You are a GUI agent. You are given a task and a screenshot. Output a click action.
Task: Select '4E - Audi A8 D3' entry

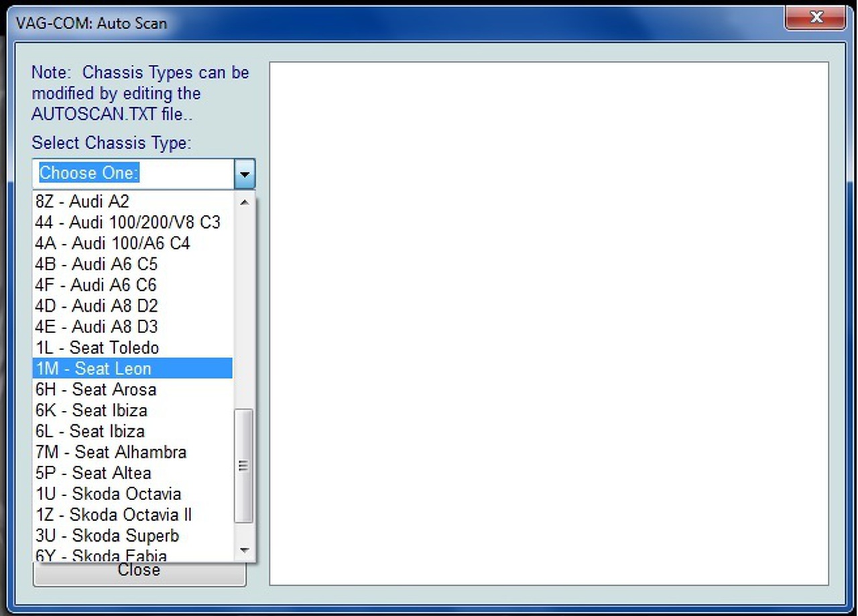(133, 326)
